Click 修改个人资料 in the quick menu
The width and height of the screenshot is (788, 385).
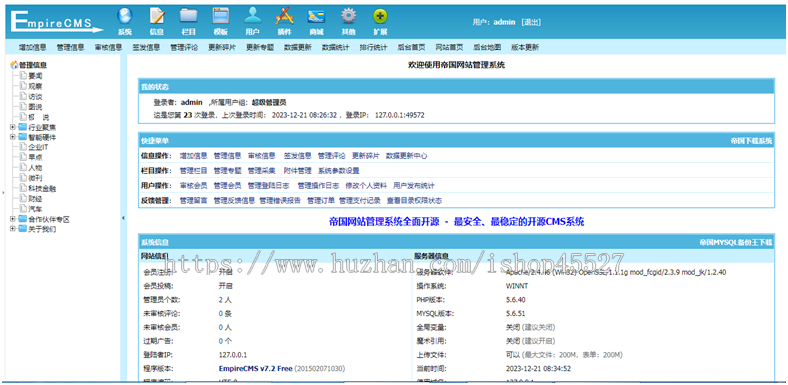click(x=366, y=185)
